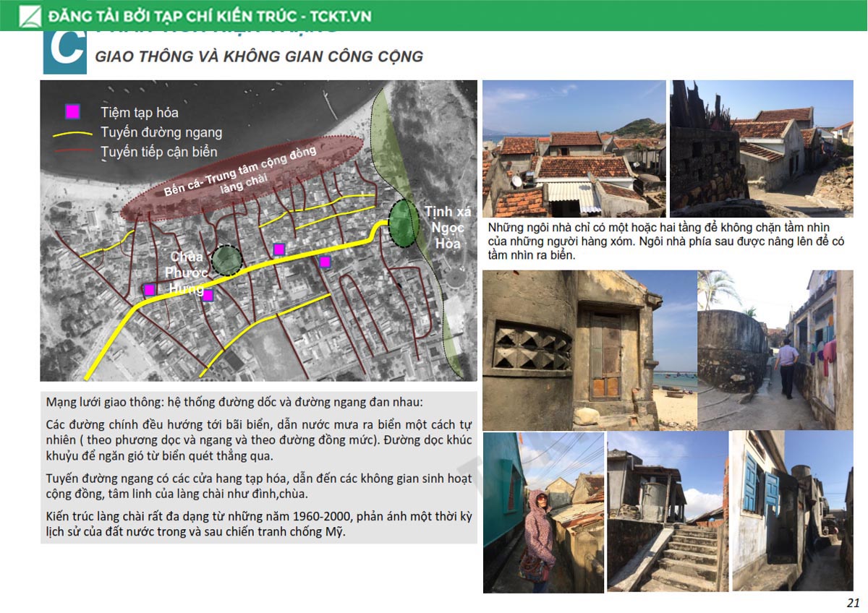Open the photo of weathered door with lattice window
Screen dimensions: 868x613
(590, 350)
